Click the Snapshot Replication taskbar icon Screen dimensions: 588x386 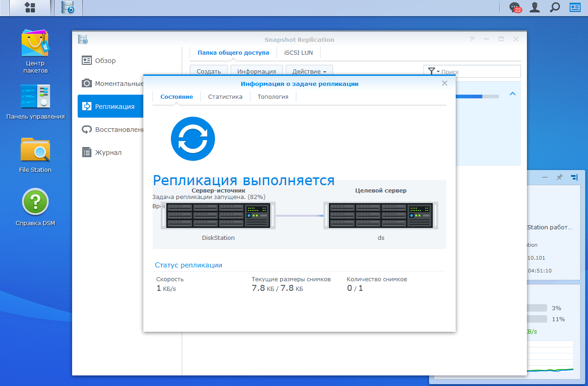(68, 7)
